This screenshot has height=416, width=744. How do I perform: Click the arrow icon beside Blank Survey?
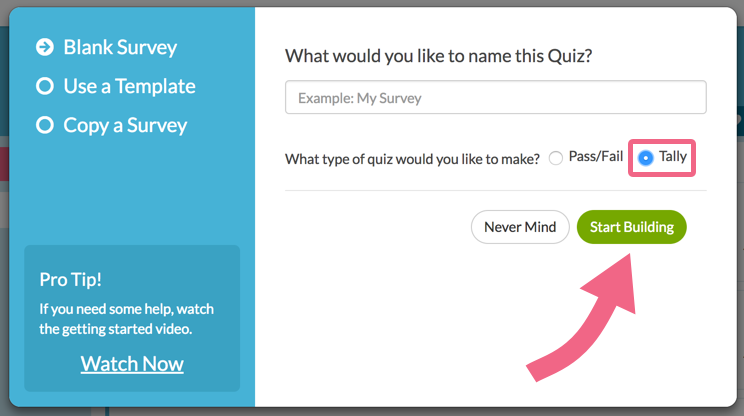(x=44, y=47)
